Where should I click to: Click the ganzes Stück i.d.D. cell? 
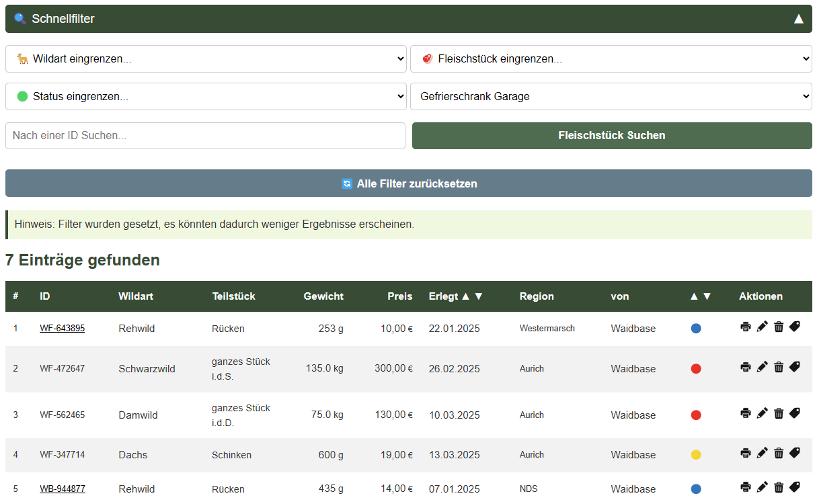click(x=241, y=415)
